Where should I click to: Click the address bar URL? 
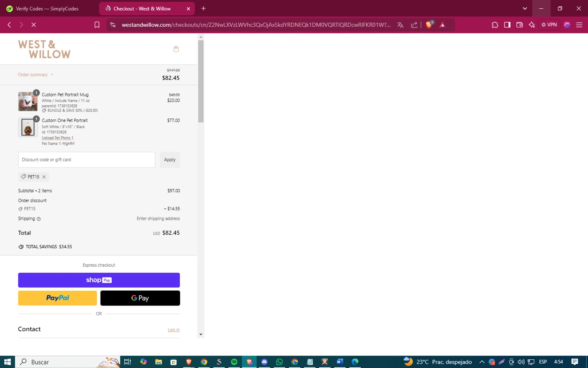[256, 25]
